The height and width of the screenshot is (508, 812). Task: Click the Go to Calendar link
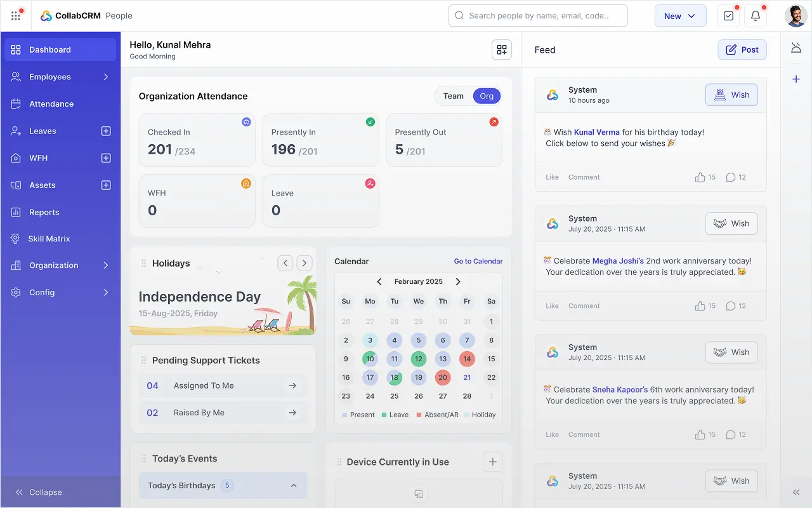point(478,261)
